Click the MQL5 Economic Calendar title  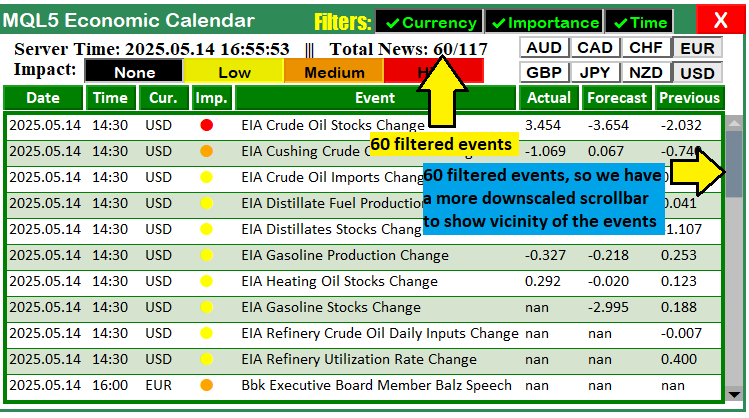tap(128, 21)
